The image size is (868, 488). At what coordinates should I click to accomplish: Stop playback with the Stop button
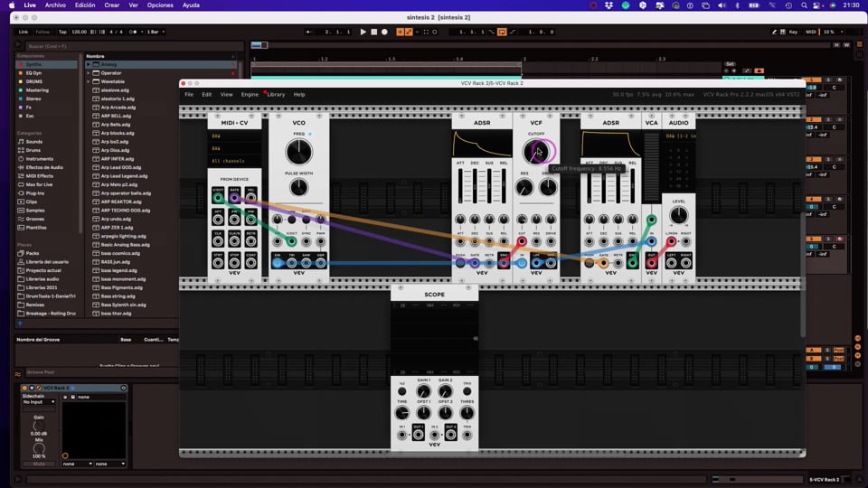click(x=374, y=33)
